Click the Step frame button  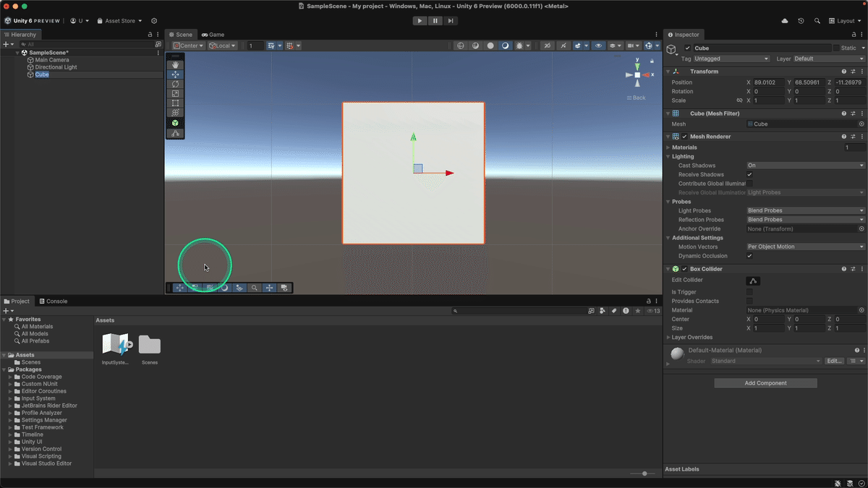[x=451, y=21]
